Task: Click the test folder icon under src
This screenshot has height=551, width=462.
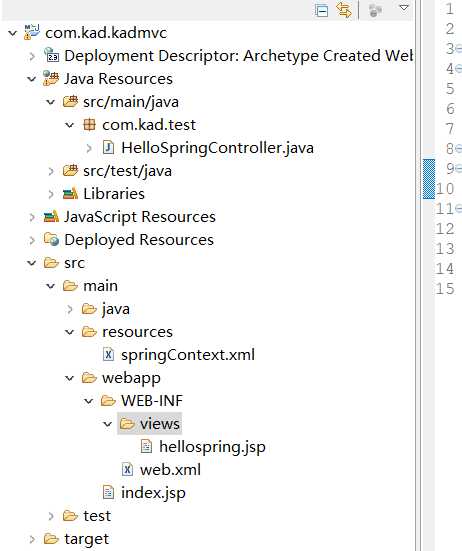Action: [x=70, y=516]
